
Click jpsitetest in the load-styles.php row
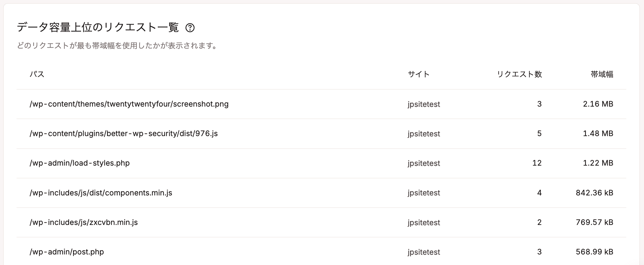[424, 163]
